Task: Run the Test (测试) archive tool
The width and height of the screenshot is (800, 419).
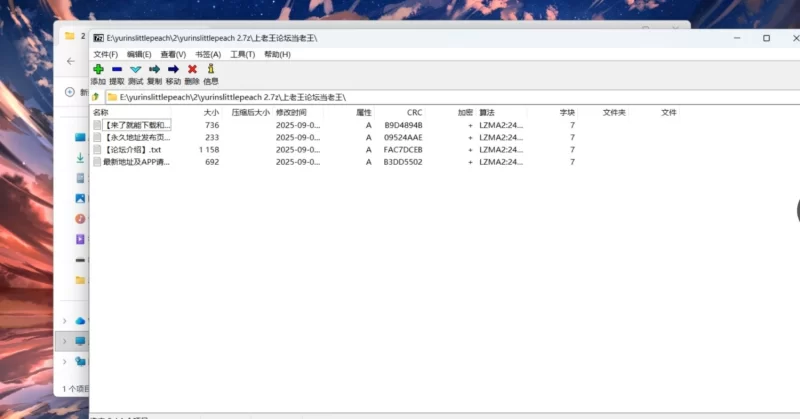Action: [136, 70]
